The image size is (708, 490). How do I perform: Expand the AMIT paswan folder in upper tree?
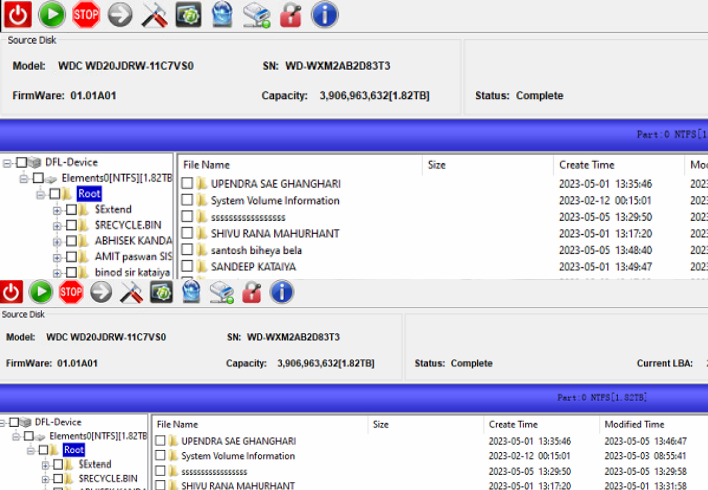(x=57, y=257)
